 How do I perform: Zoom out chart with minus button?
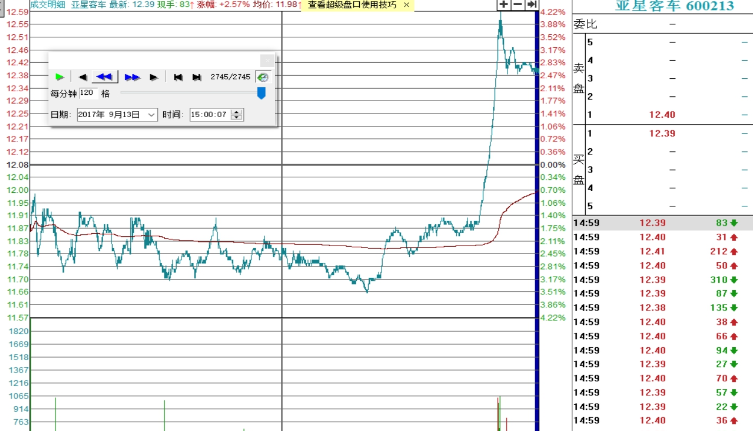click(x=517, y=5)
